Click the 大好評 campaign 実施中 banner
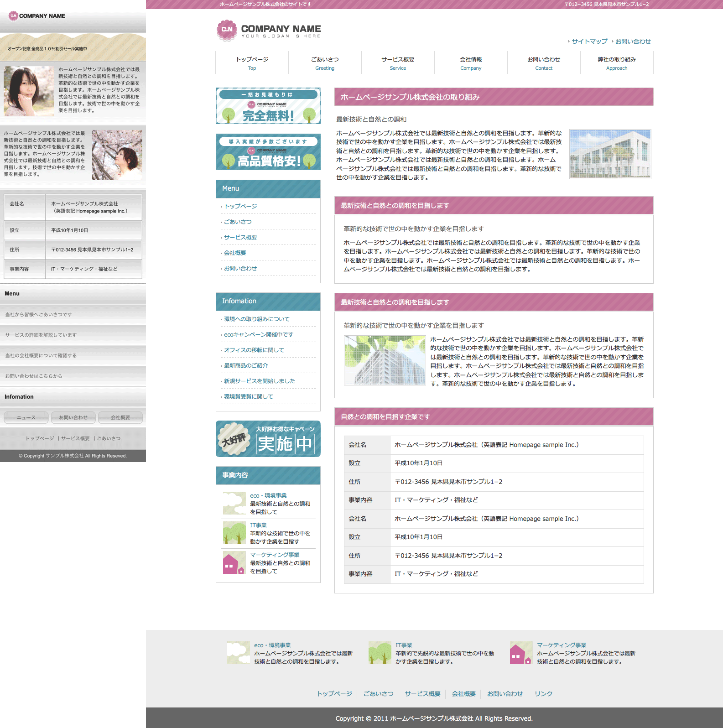723x728 pixels. click(x=268, y=439)
